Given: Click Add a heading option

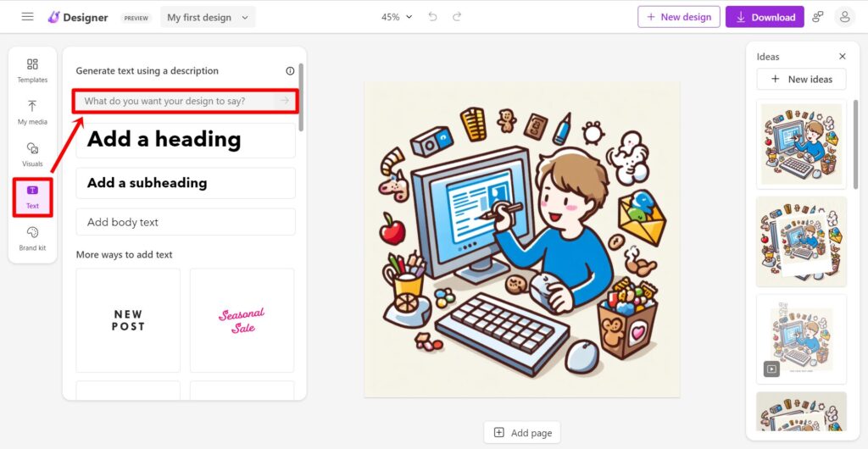Looking at the screenshot, I should click(186, 140).
